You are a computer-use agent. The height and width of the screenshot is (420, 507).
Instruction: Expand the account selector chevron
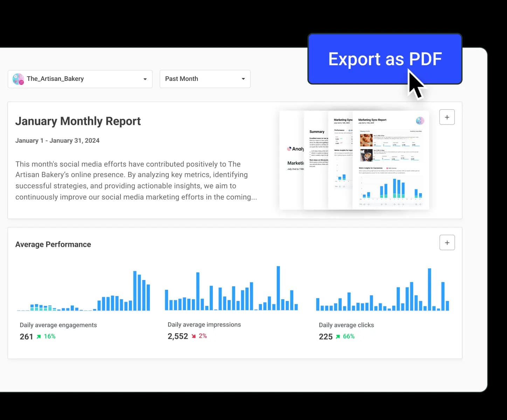(145, 79)
